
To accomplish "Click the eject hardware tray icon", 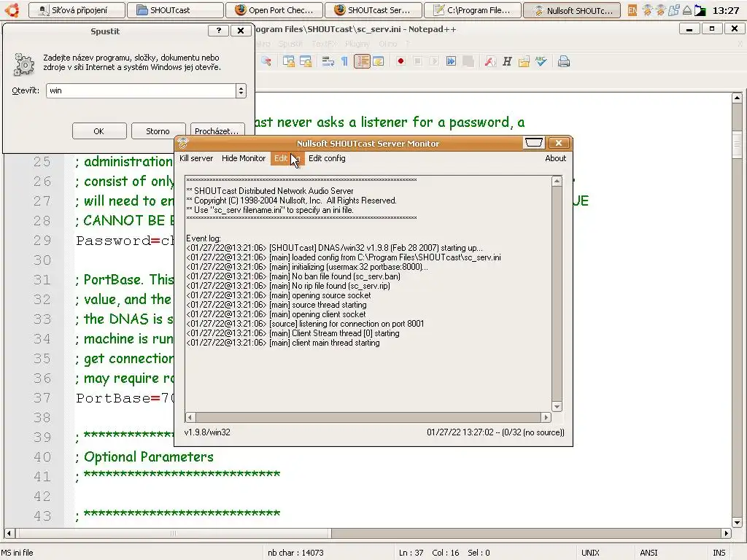I will (x=687, y=10).
